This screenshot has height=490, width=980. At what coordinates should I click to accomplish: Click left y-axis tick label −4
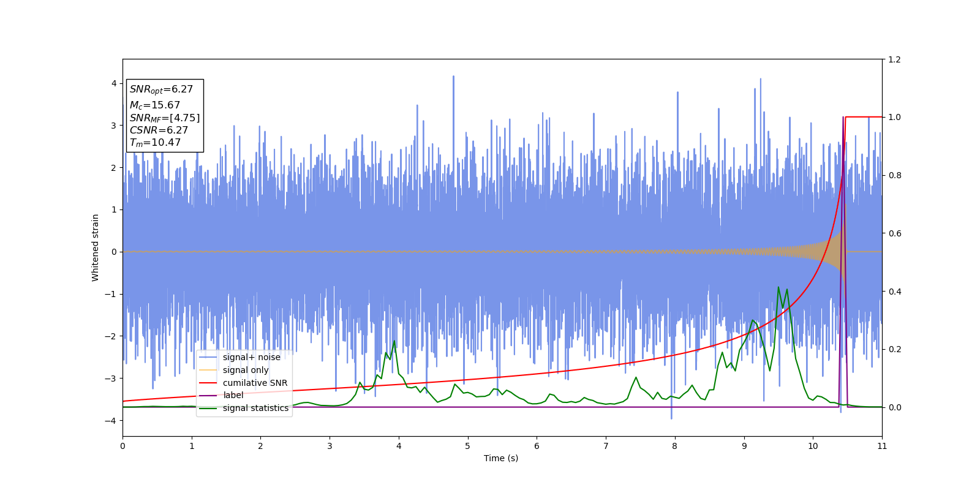110,421
